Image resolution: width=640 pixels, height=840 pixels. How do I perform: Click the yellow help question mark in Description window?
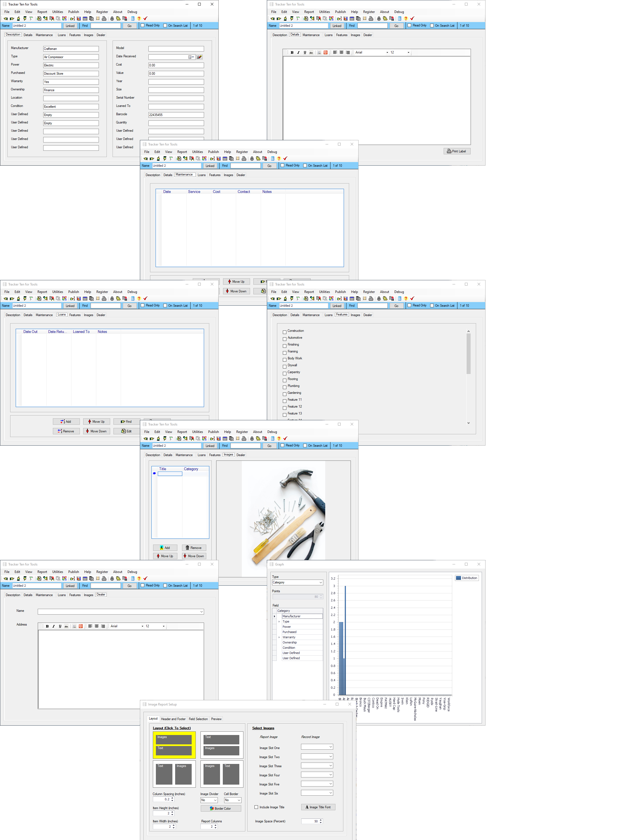(x=139, y=18)
